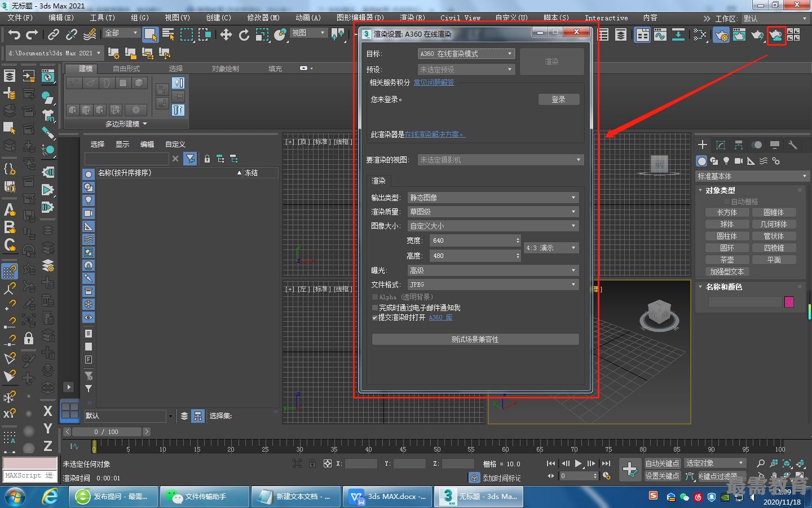The height and width of the screenshot is (508, 812).
Task: Toggle the AutoGrid checkbox
Action: coord(727,202)
